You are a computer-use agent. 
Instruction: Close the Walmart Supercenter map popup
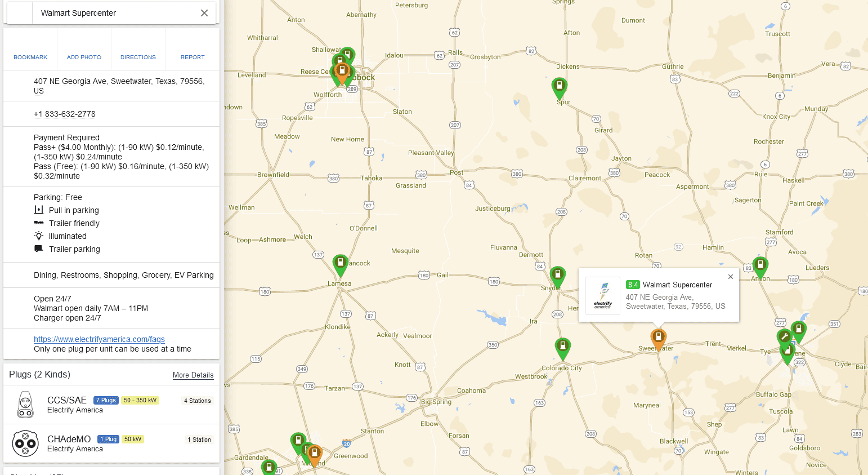tap(731, 277)
